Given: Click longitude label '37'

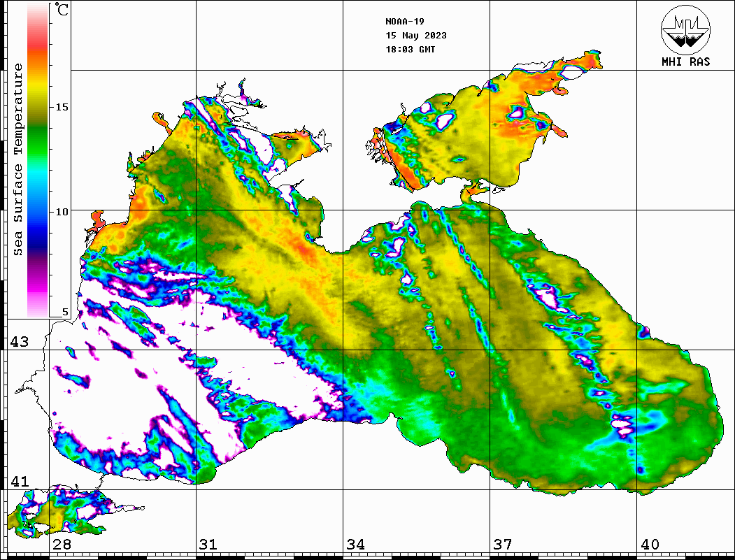Looking at the screenshot, I should click(503, 544).
